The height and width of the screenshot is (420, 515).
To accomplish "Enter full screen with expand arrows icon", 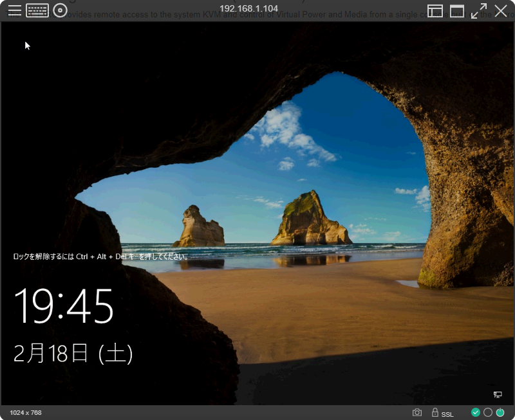I will point(479,11).
